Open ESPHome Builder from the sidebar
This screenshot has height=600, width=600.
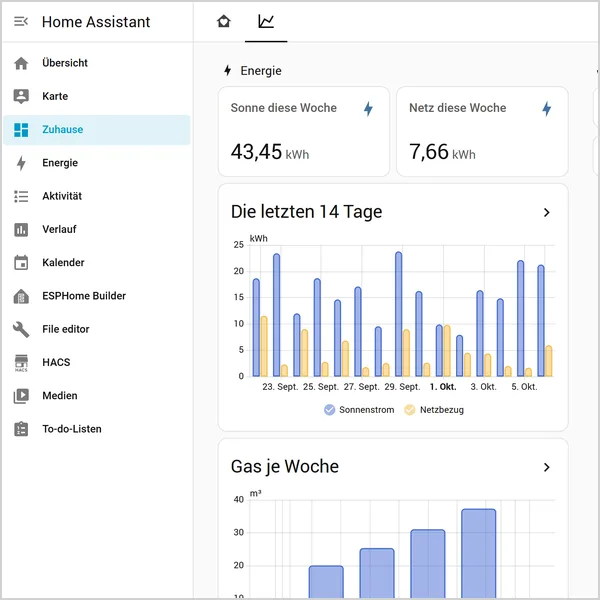click(x=96, y=296)
